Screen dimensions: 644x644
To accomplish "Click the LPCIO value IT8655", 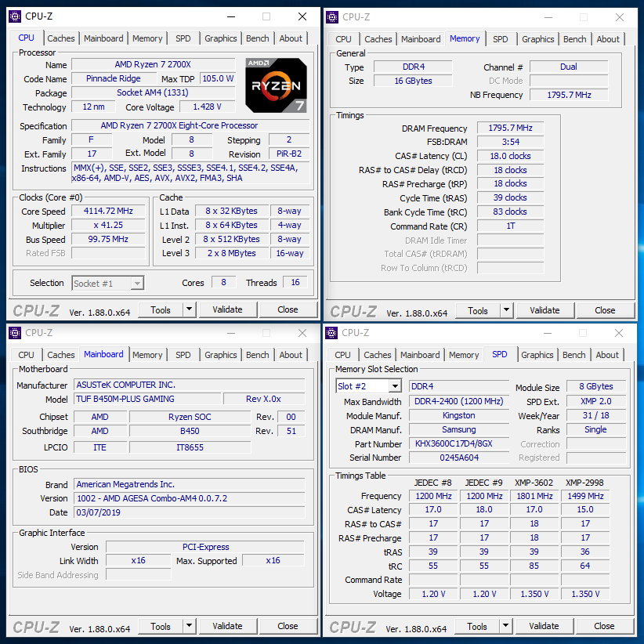I will 190,447.
